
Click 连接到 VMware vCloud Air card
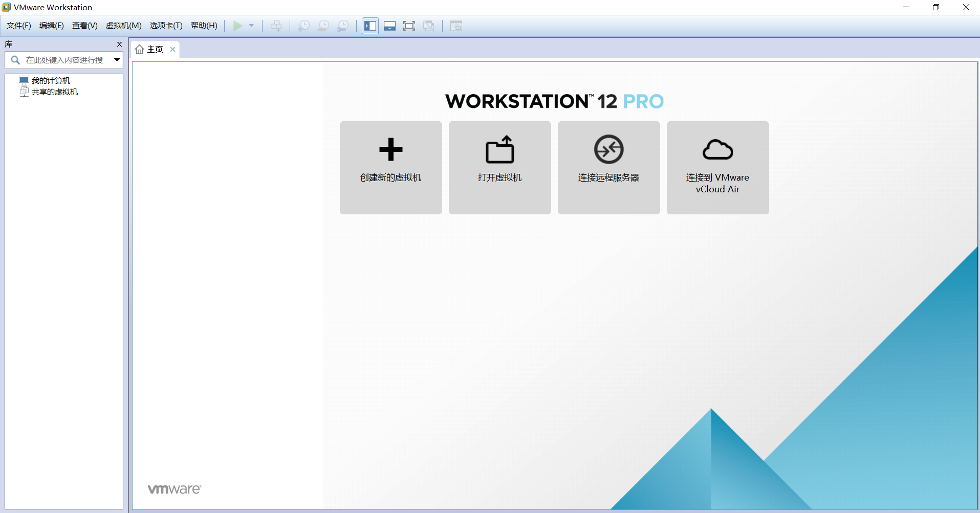coord(718,168)
